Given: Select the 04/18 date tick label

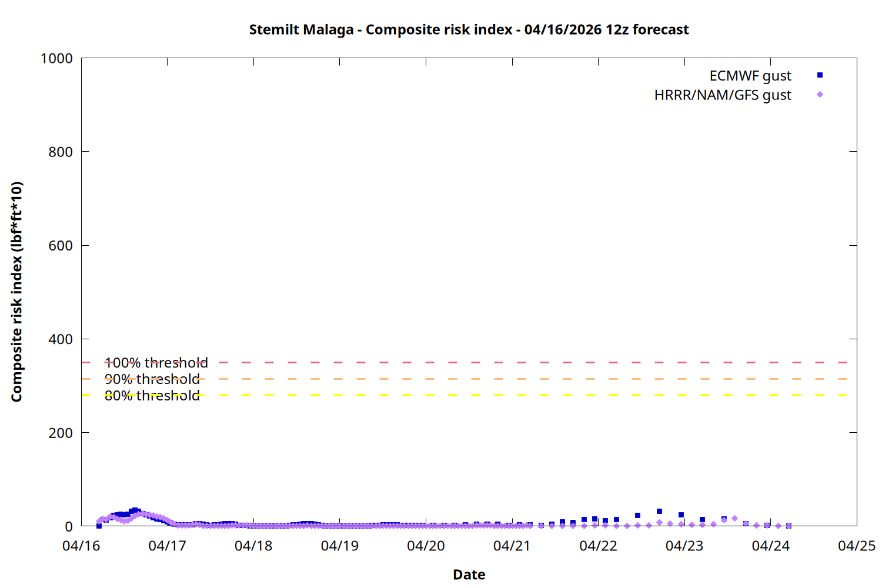Looking at the screenshot, I should pyautogui.click(x=253, y=546).
